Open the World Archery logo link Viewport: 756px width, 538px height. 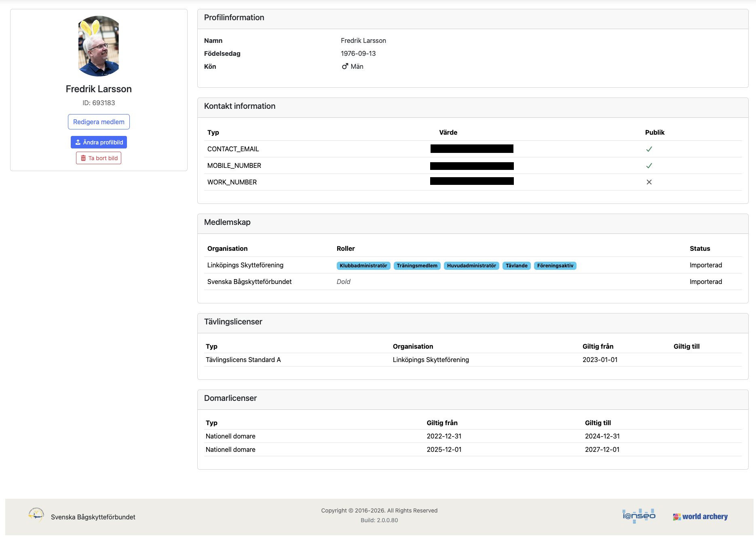pyautogui.click(x=700, y=517)
